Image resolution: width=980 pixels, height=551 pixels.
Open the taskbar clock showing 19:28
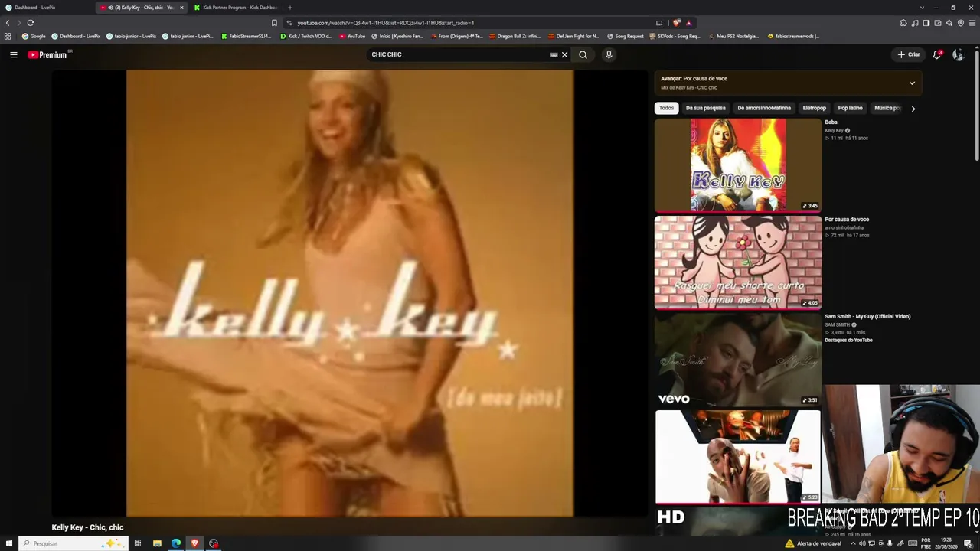947,543
